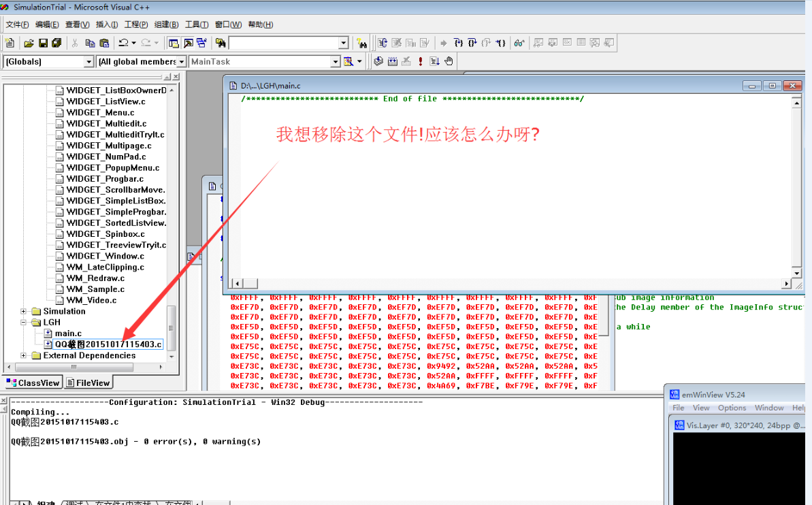Viewport: 812px width, 505px height.
Task: Open the 组建(B) menu
Action: click(166, 25)
